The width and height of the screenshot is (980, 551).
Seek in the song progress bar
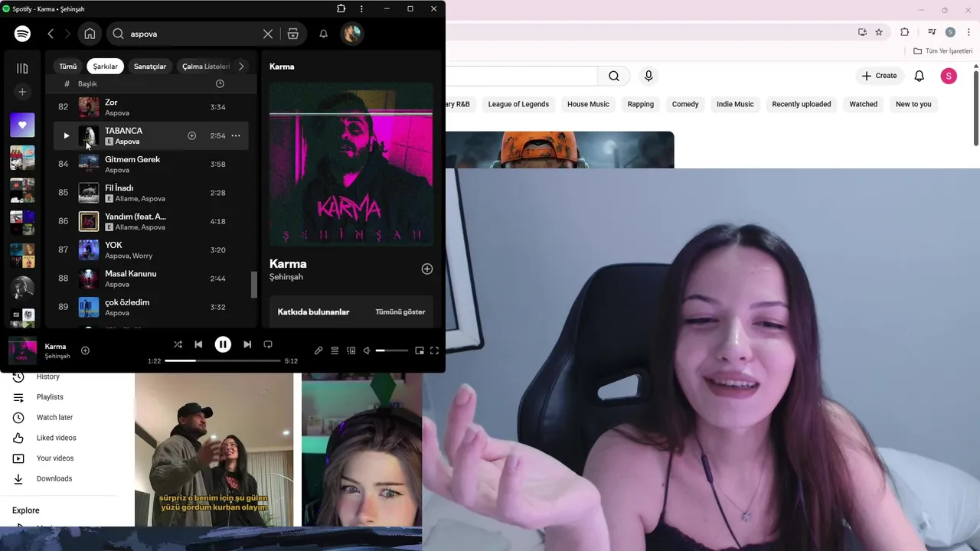coord(223,360)
